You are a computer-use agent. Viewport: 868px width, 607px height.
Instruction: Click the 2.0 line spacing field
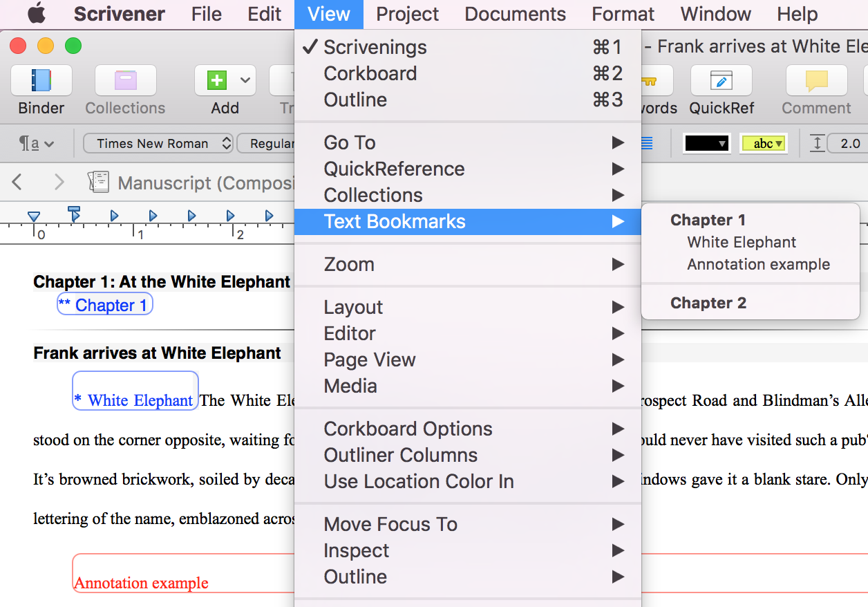pyautogui.click(x=847, y=144)
